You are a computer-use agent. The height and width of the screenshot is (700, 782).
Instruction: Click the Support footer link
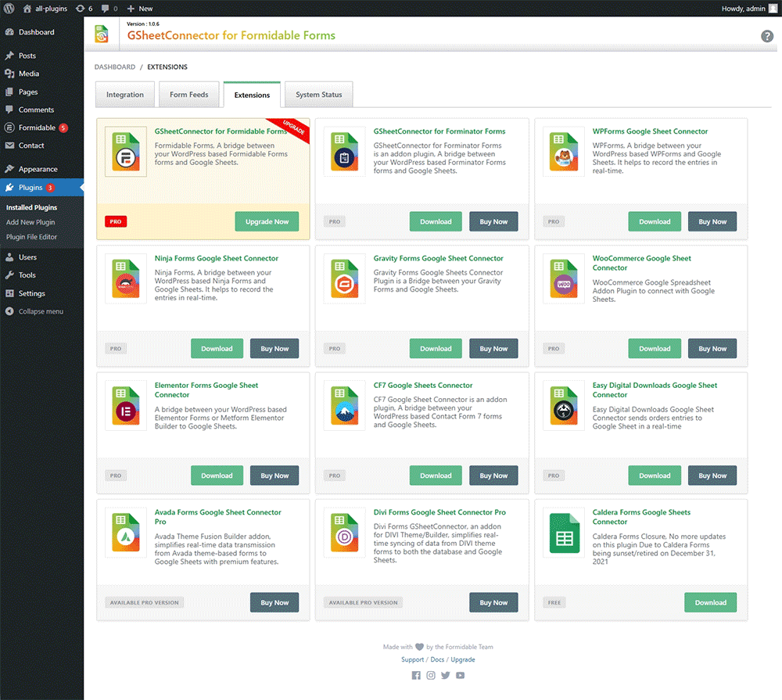[x=412, y=659]
